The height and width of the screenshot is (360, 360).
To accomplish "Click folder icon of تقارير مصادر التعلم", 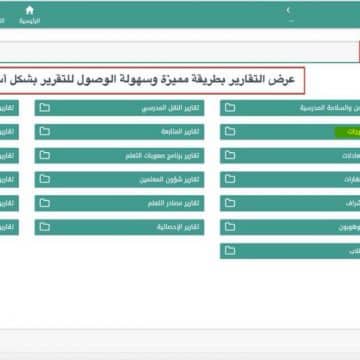I will pyautogui.click(x=45, y=203).
